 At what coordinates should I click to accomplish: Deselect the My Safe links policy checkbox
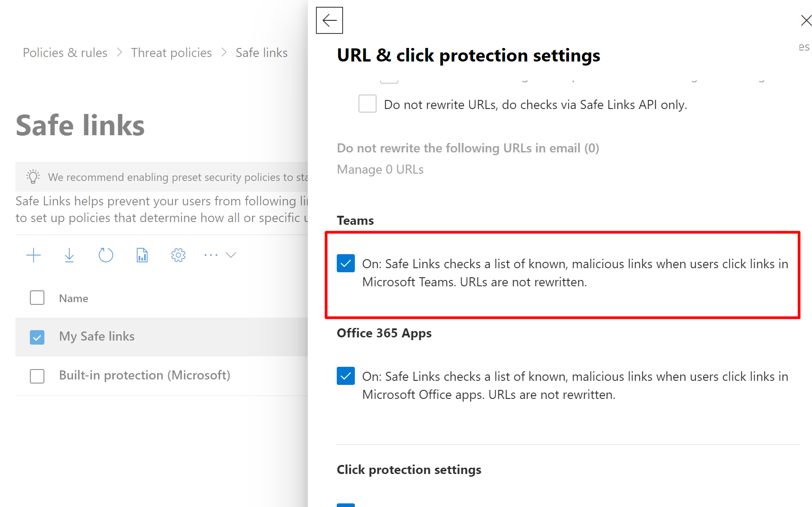(37, 337)
